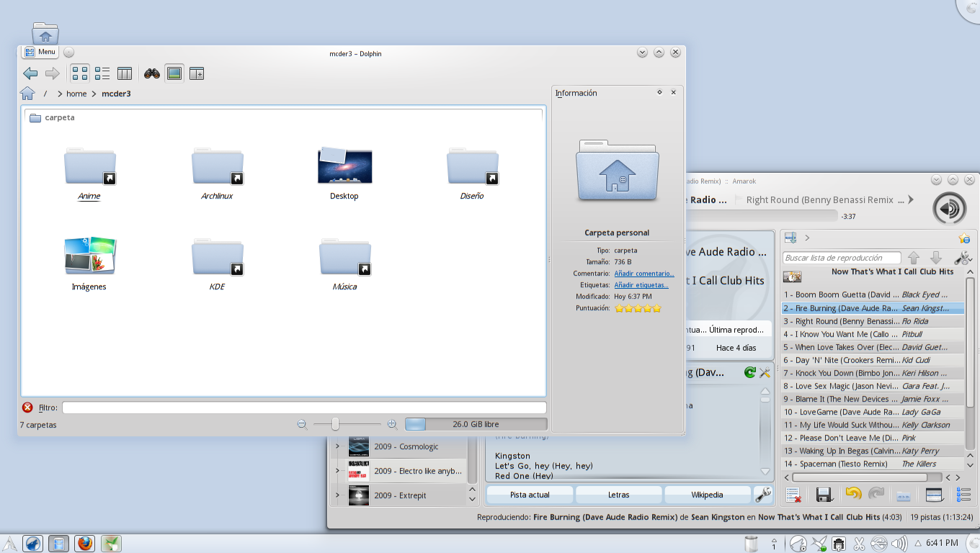The height and width of the screenshot is (553, 980).
Task: Select the Diseño folder
Action: pos(472,174)
